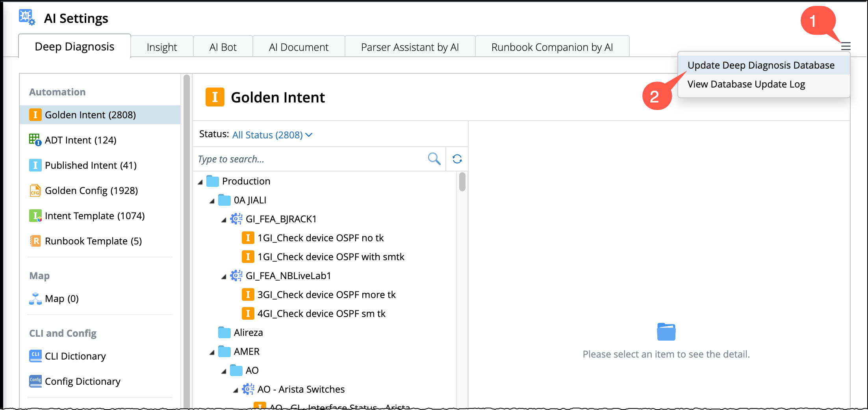Click the Map topology icon
Image resolution: width=868 pixels, height=410 pixels.
35,298
